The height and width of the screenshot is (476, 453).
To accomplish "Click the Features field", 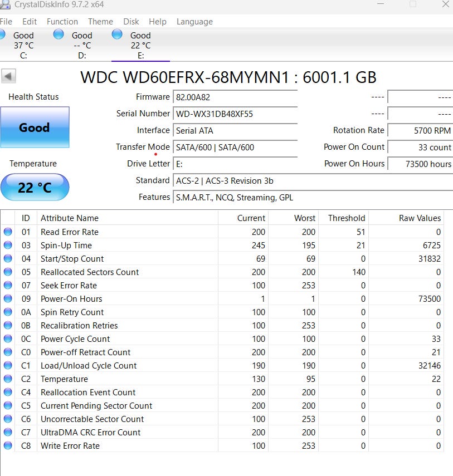I will [x=313, y=198].
